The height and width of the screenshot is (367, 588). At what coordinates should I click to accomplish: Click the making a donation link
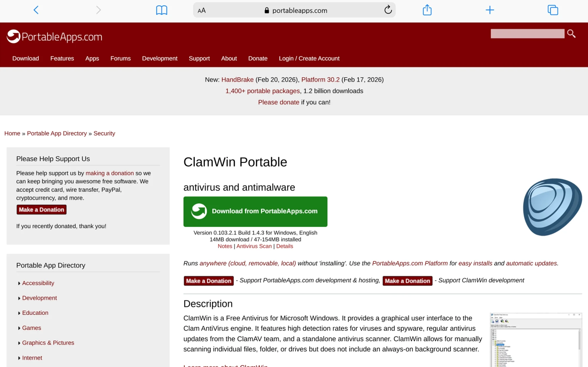(x=110, y=173)
